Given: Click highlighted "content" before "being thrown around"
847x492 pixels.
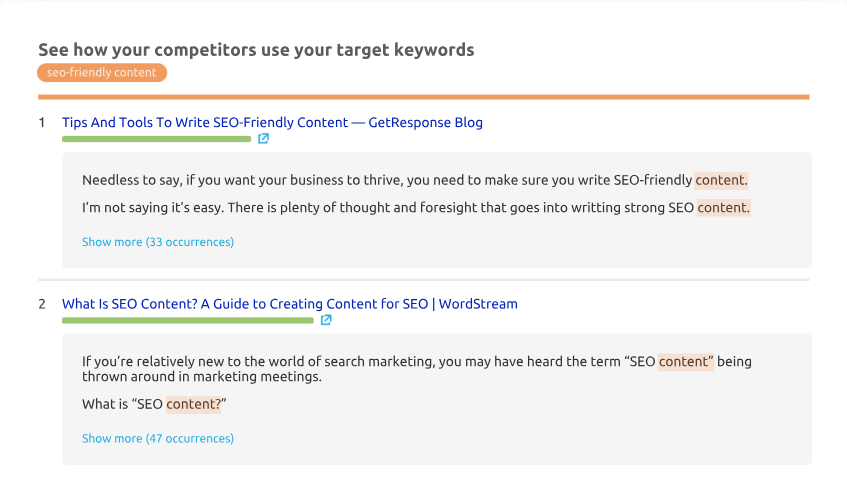Looking at the screenshot, I should [x=685, y=362].
